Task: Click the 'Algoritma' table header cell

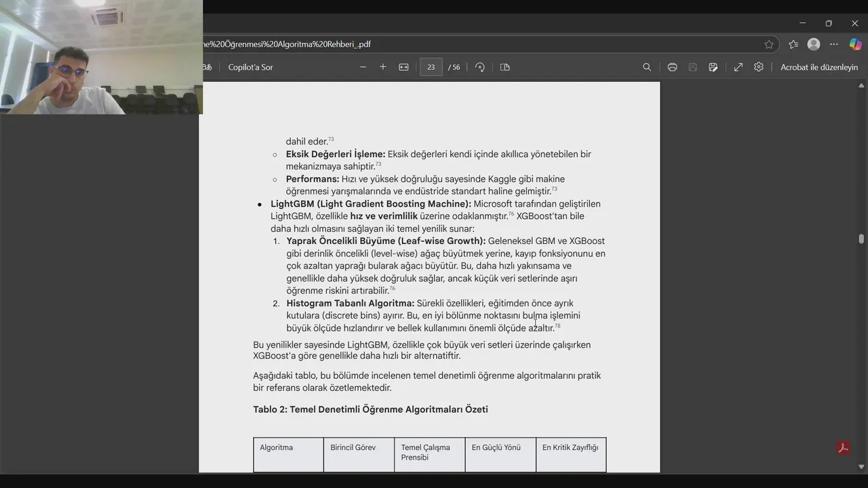Action: click(288, 455)
